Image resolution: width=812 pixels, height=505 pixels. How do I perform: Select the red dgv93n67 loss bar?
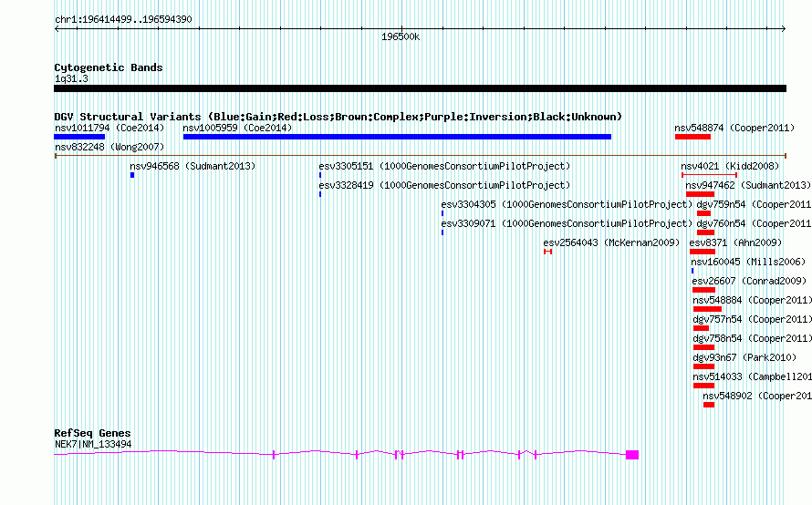pyautogui.click(x=703, y=366)
